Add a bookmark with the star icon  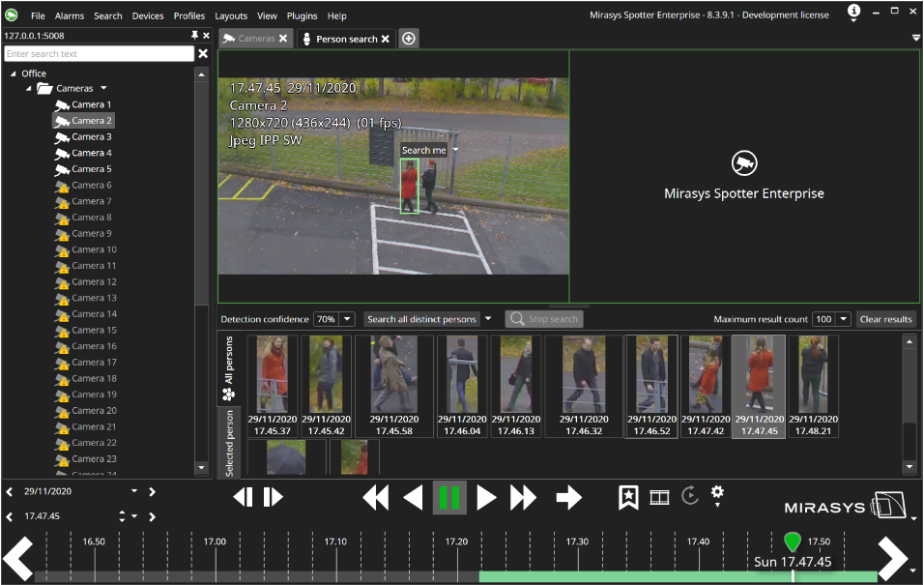click(x=628, y=497)
